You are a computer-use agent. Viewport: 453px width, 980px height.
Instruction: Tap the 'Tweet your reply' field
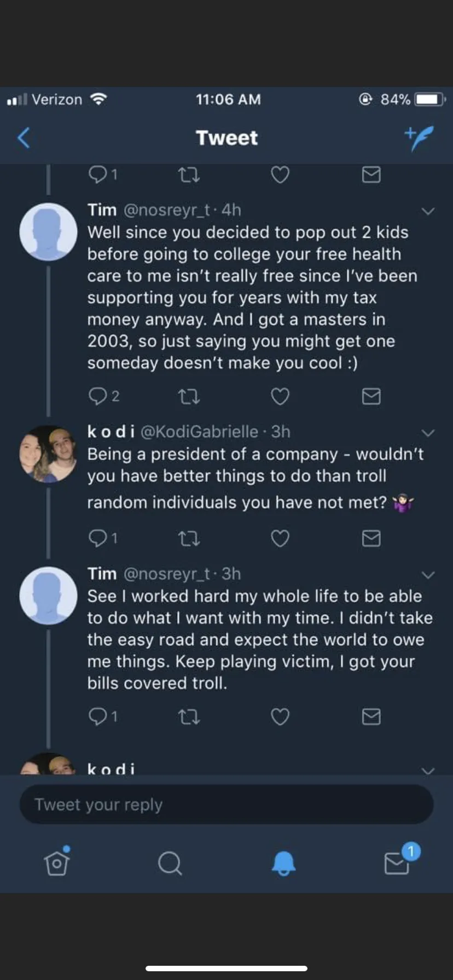pyautogui.click(x=226, y=804)
